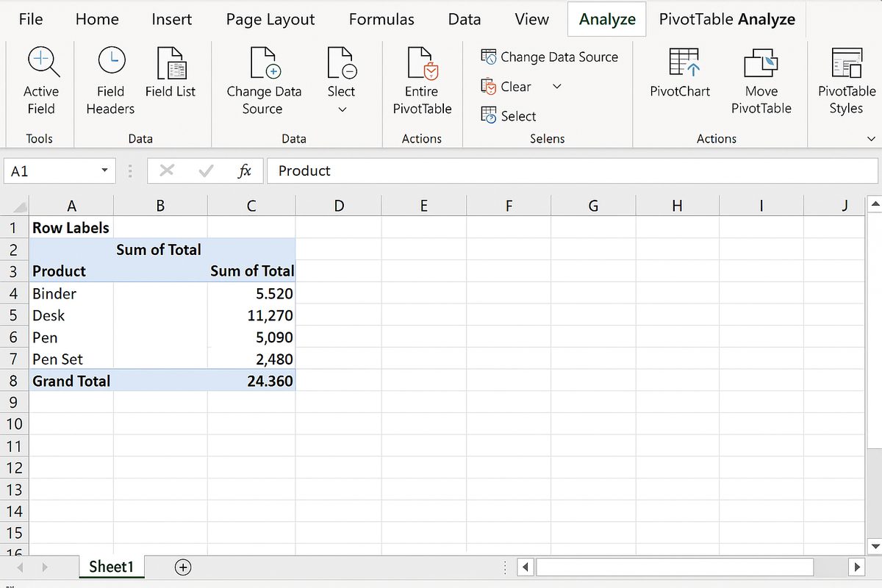Viewport: 882px width, 588px height.
Task: Select the Grand Total cell
Action: pos(71,381)
